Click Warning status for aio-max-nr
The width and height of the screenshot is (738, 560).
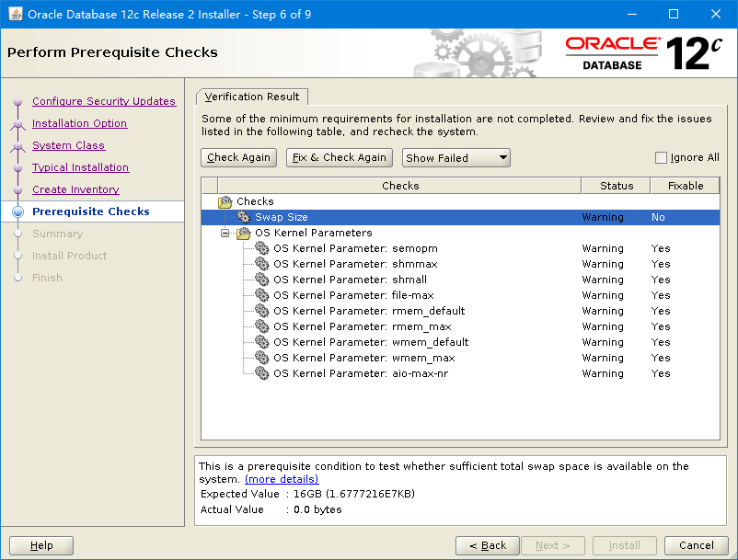coord(603,373)
